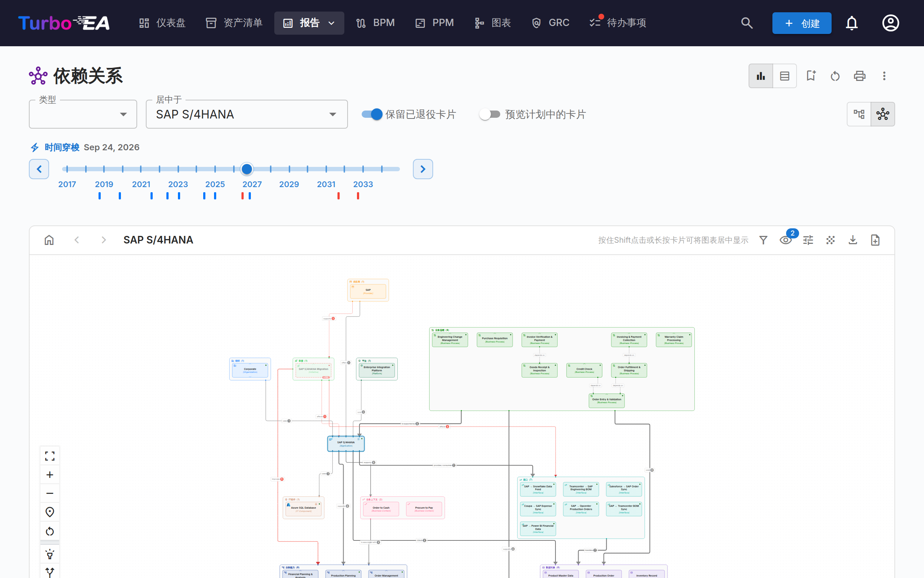The height and width of the screenshot is (578, 924).
Task: Center on location pin icon
Action: (50, 512)
